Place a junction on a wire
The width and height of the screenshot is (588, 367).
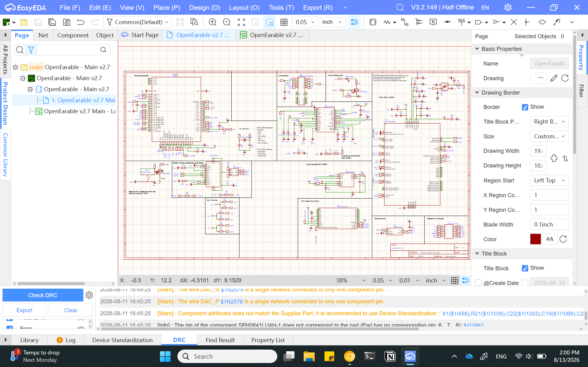(x=527, y=22)
